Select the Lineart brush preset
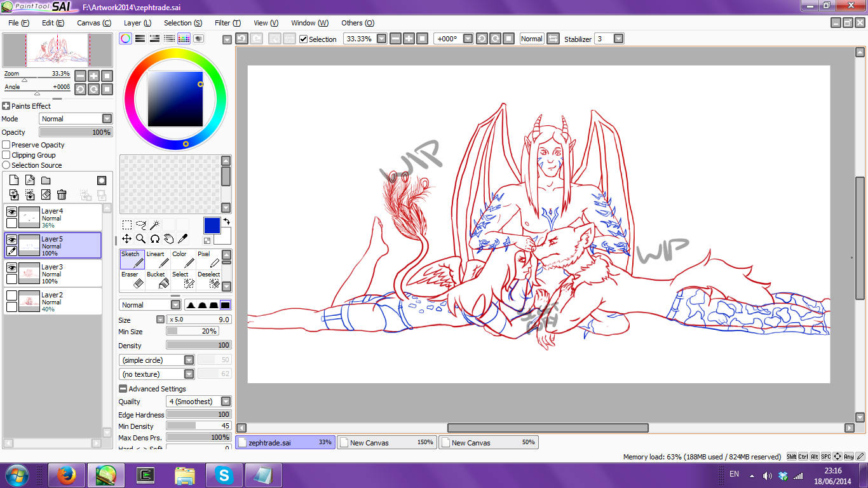Image resolution: width=868 pixels, height=488 pixels. (157, 259)
